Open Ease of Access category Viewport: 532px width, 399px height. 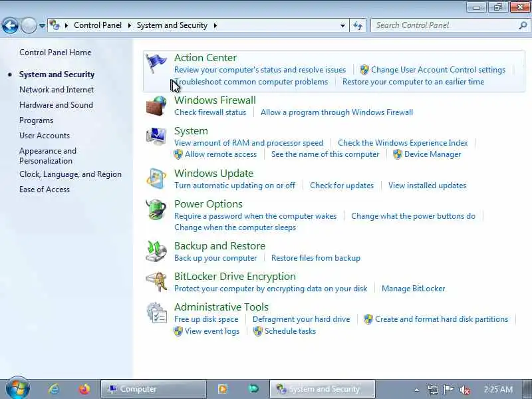(x=45, y=190)
